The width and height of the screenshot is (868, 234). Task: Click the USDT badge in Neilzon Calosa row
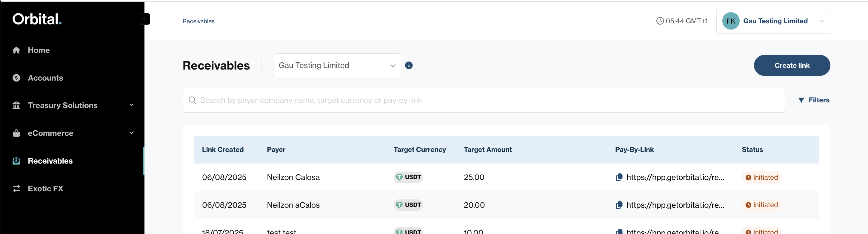tap(408, 177)
